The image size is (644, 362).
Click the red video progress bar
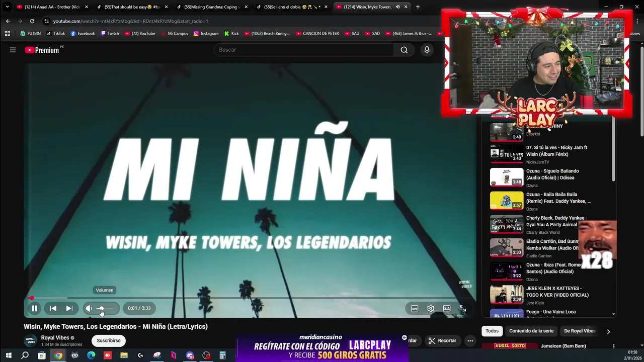pos(250,298)
